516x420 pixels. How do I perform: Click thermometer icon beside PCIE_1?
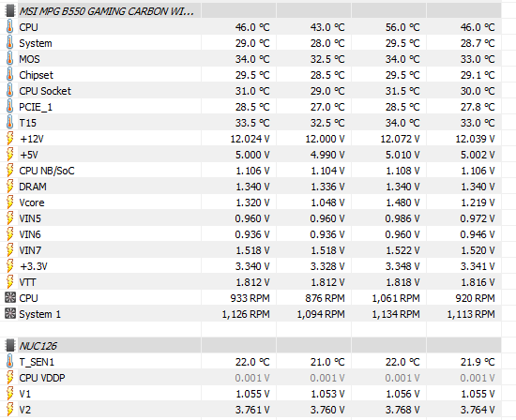click(10, 107)
